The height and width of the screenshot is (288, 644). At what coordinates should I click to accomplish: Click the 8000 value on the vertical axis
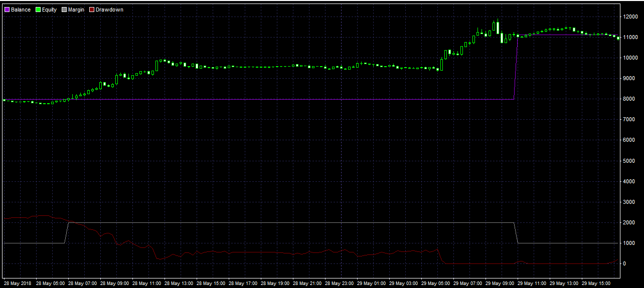(629, 99)
